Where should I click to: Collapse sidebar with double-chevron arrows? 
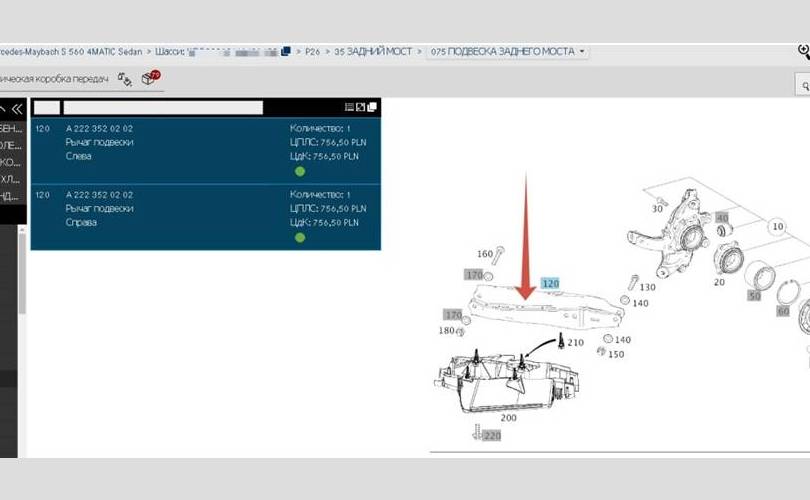pos(16,108)
